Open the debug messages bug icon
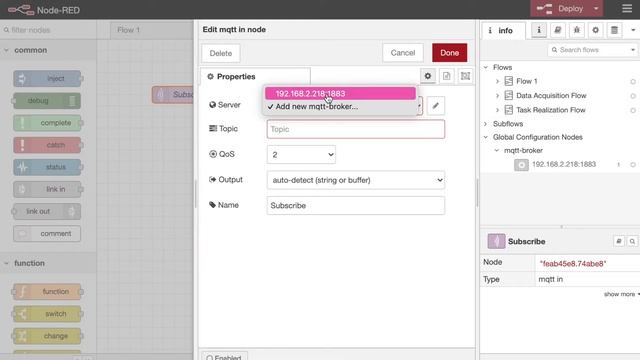Screen dimensions: 640x360 click(577, 30)
